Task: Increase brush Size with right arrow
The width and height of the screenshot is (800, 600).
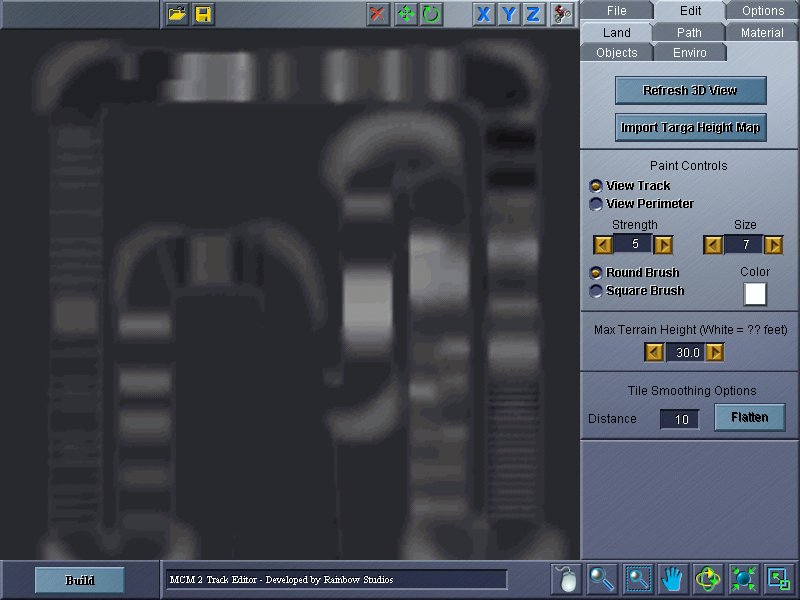Action: (x=773, y=245)
